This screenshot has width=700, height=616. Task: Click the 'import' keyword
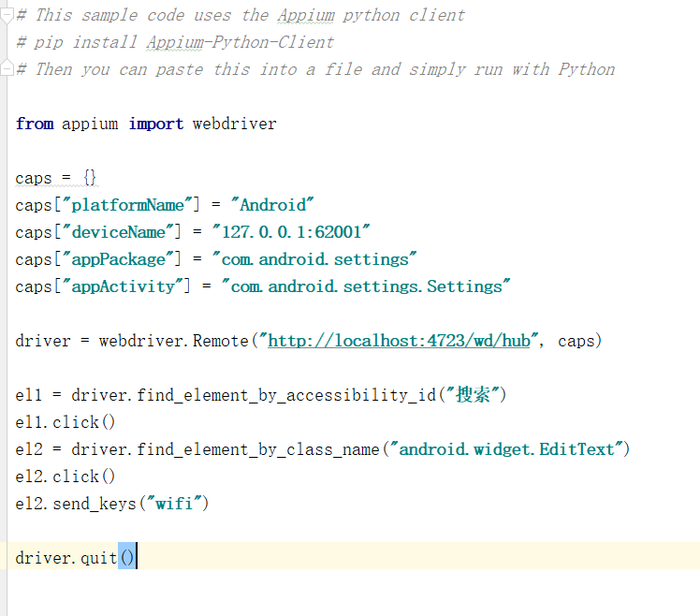point(155,124)
